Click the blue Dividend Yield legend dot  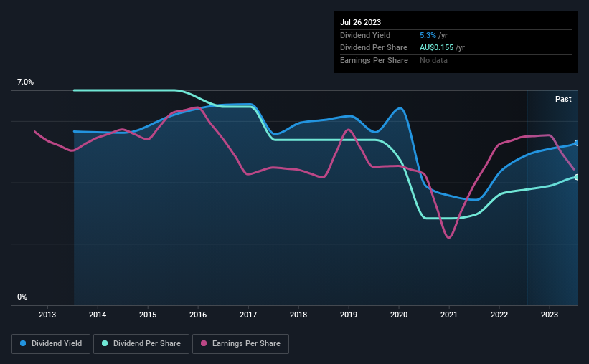click(23, 343)
